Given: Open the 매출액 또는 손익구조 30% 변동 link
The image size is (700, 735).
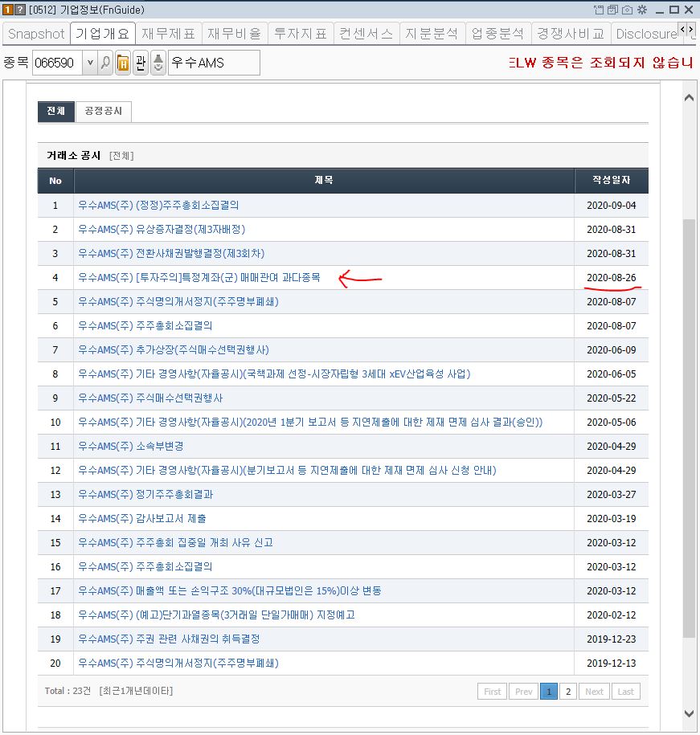Looking at the screenshot, I should (x=230, y=591).
